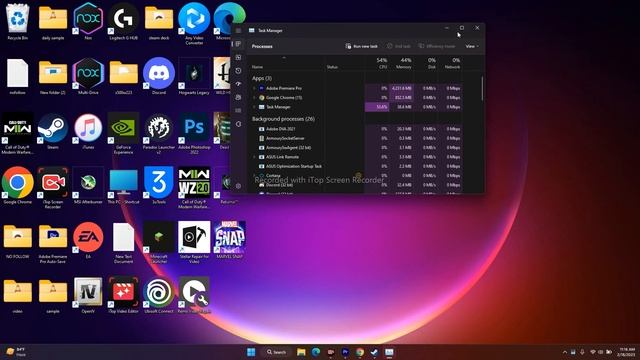Sort processes by Network column header
Viewport: 640px width, 360px height.
[x=451, y=63]
